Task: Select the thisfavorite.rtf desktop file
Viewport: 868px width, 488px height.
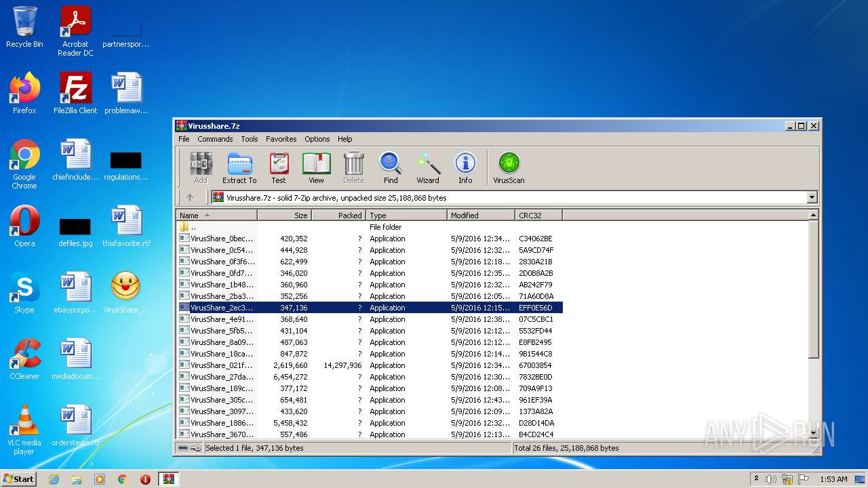Action: pos(126,226)
